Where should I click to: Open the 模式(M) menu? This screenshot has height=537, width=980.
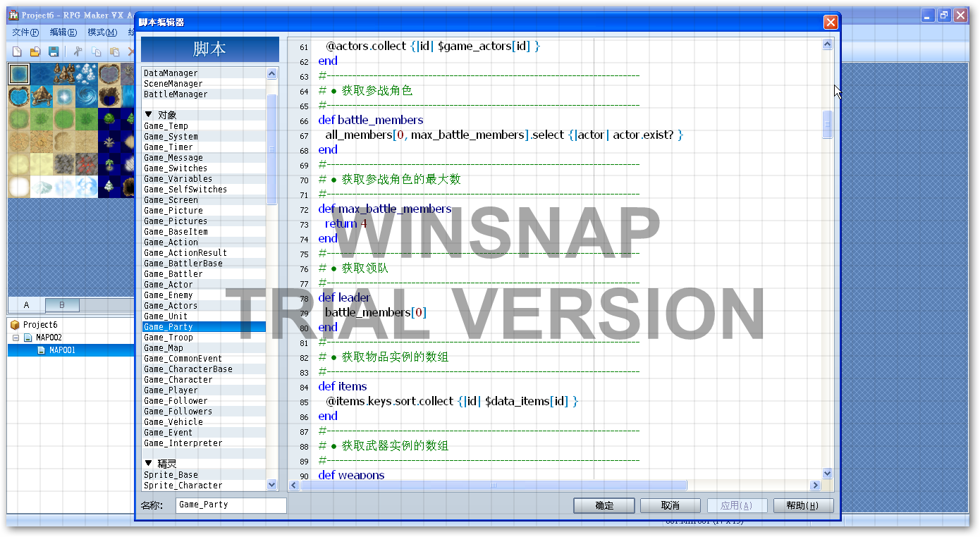(x=102, y=32)
